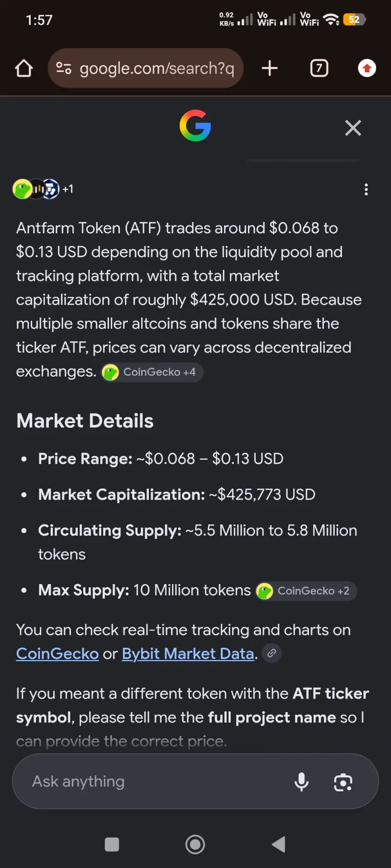Tap Android back navigation triangle
Image resolution: width=391 pixels, height=868 pixels.
[x=278, y=844]
